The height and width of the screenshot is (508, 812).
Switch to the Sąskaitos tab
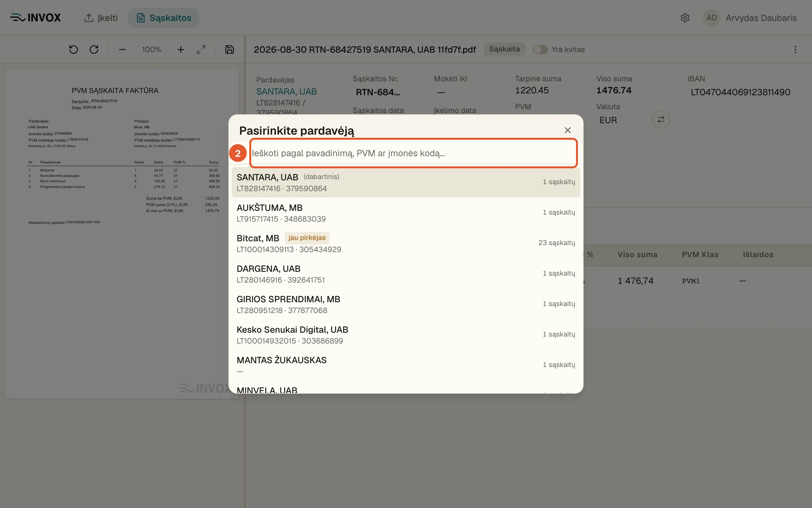164,18
